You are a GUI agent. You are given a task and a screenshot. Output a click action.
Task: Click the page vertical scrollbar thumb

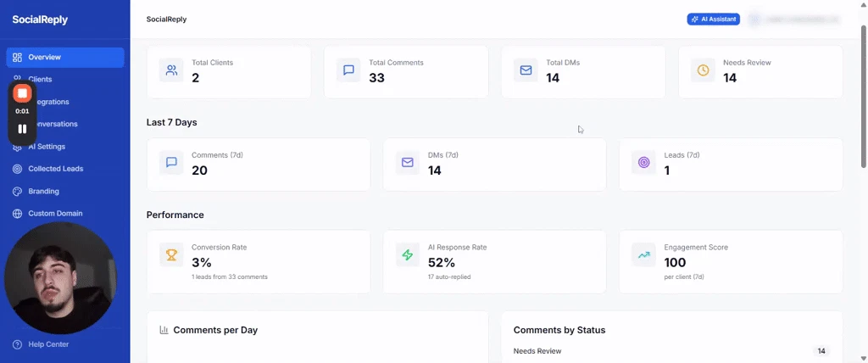864,95
